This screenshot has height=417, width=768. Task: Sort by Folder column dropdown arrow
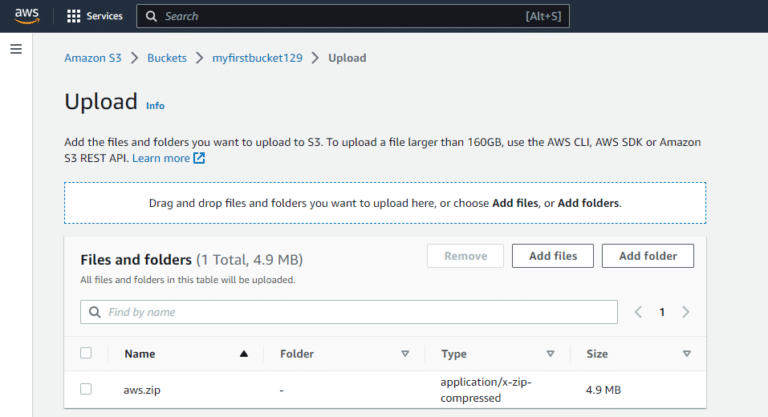pos(405,353)
